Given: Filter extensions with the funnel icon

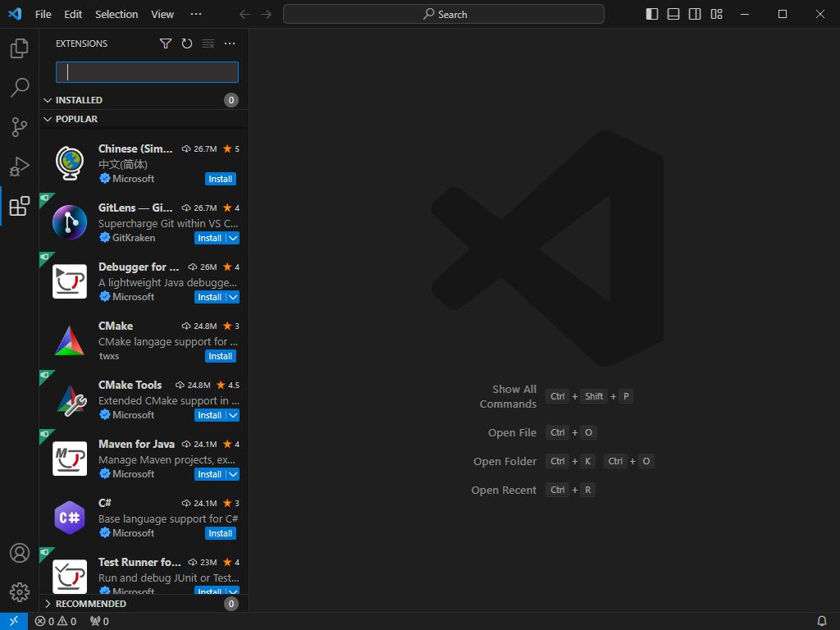Looking at the screenshot, I should point(166,43).
